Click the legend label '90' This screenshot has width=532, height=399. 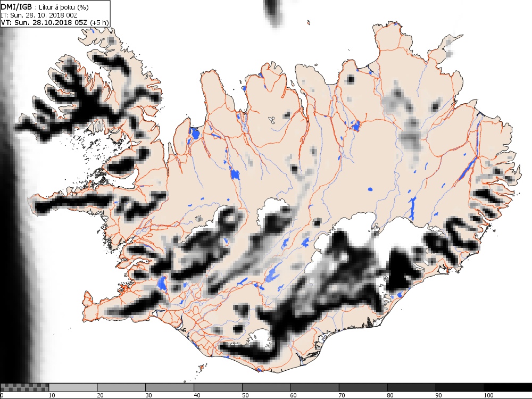(439, 395)
